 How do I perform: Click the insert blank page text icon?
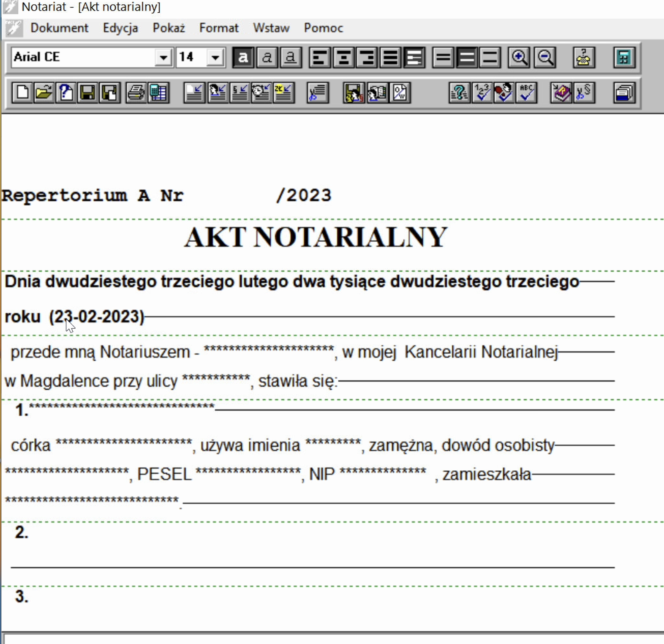tap(194, 93)
